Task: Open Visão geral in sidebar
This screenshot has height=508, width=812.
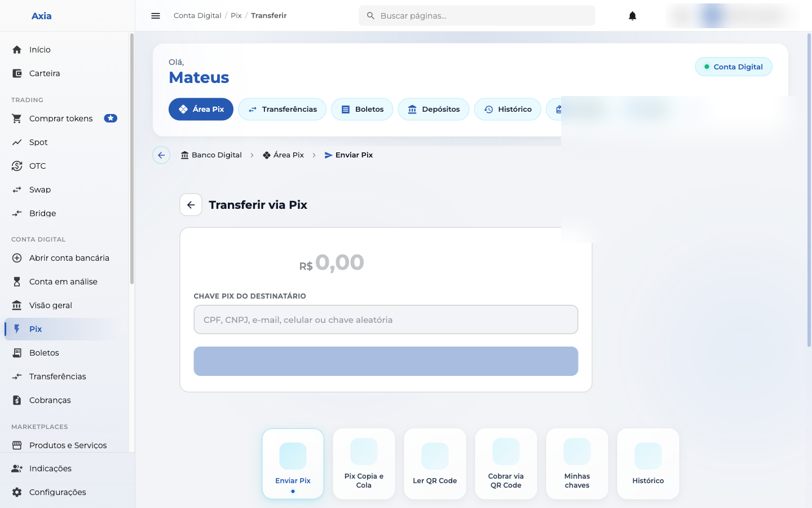Action: point(64,305)
